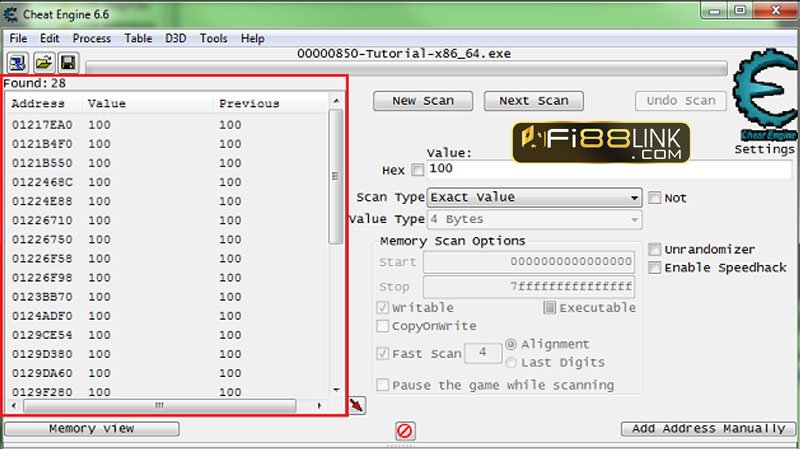800x450 pixels.
Task: Open the Scan Type dropdown
Action: pos(534,197)
